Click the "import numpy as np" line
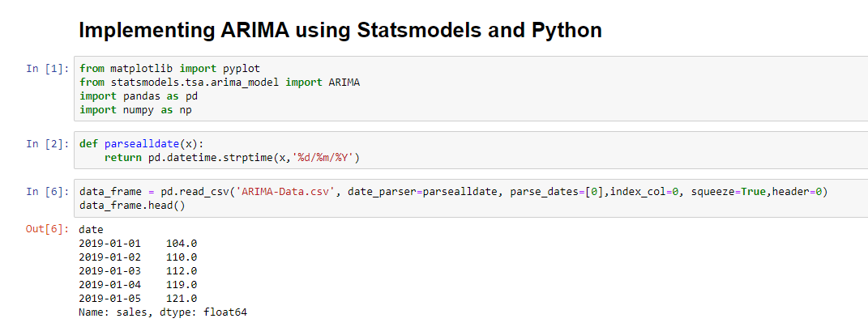Image resolution: width=868 pixels, height=327 pixels. coord(135,110)
